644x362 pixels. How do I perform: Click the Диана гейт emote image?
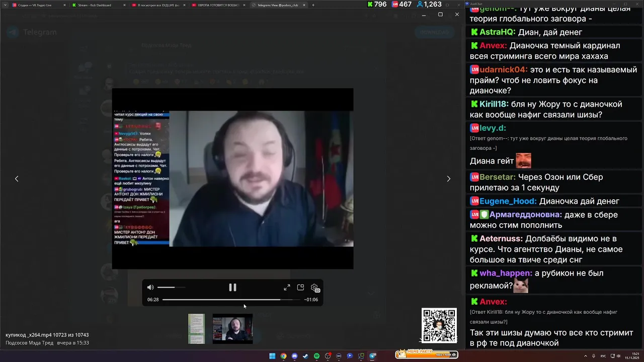[524, 160]
